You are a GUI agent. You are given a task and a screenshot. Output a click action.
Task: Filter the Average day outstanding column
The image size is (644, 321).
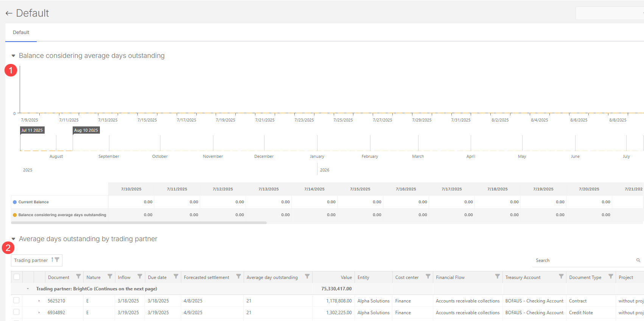(307, 277)
